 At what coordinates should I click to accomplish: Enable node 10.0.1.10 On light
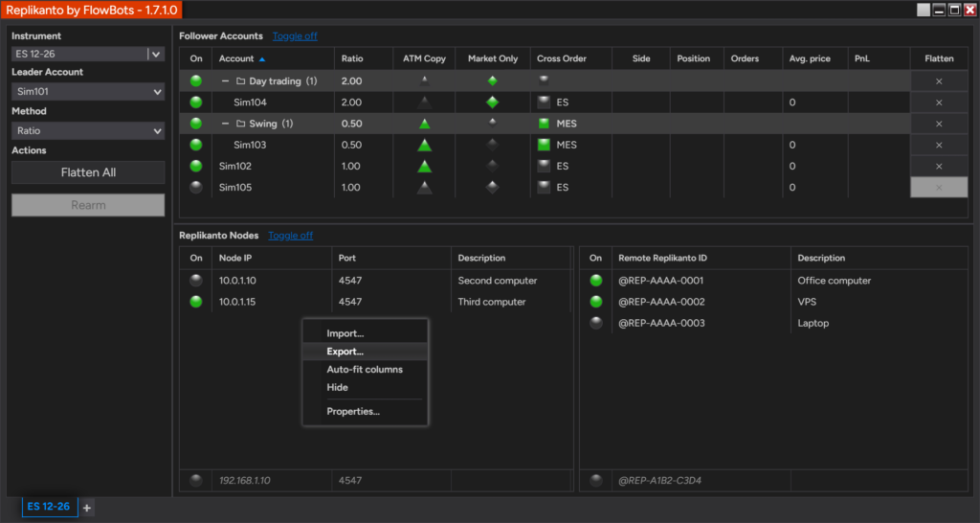point(196,281)
